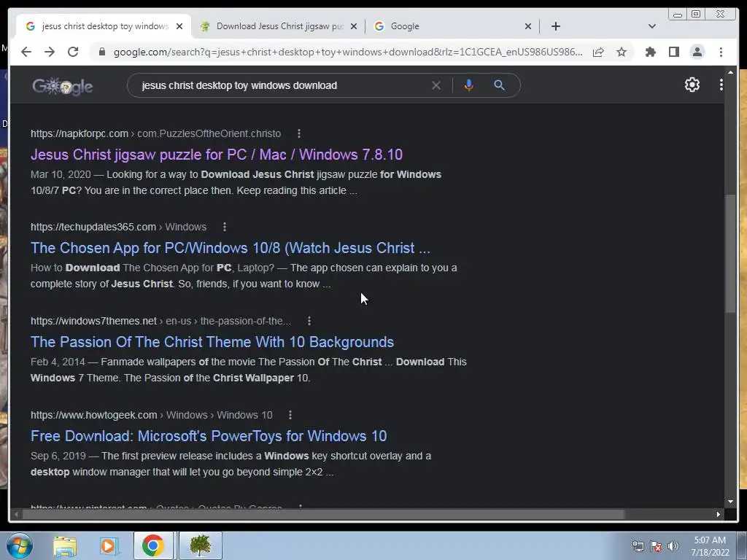Switch to the jesus christ desktop toy tab
747x560 pixels.
(x=102, y=26)
